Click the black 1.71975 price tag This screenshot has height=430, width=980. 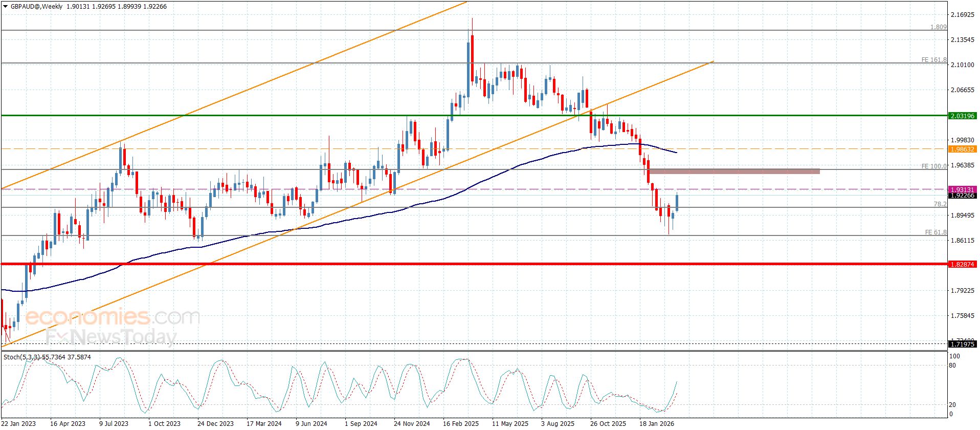962,345
